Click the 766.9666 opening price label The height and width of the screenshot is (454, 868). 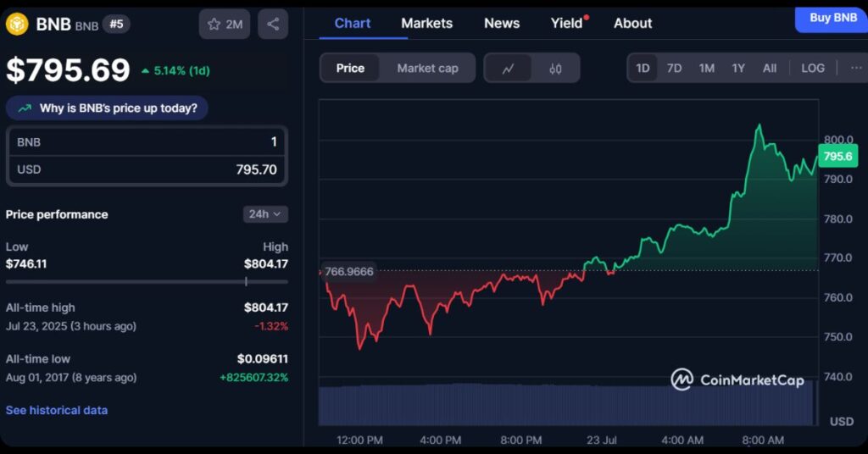(348, 272)
